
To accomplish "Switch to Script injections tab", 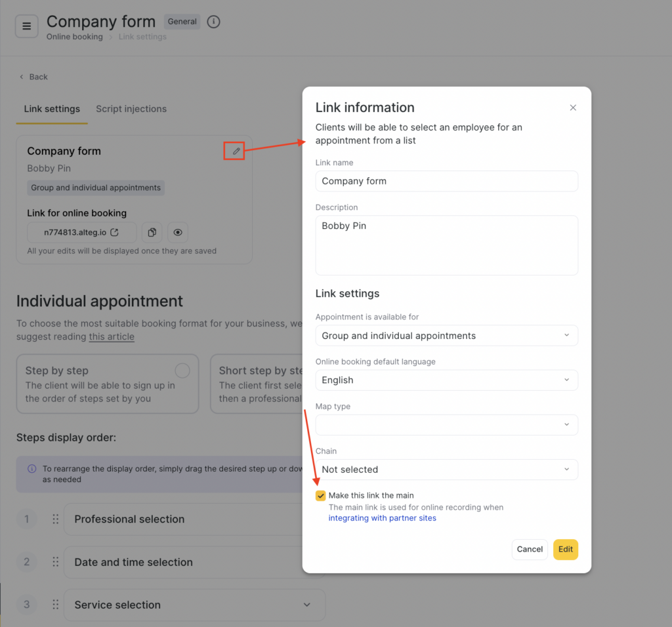I will [x=131, y=109].
